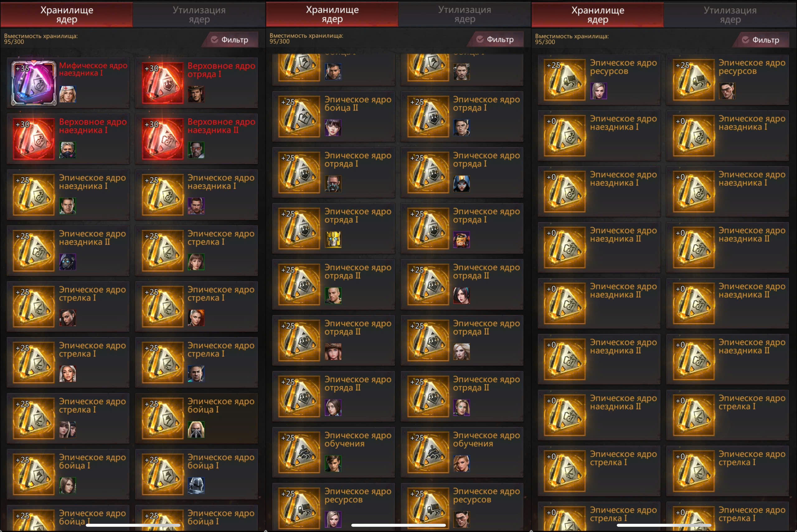
Task: Pick the Эпическое ядро бойца II core icon
Action: tap(299, 116)
